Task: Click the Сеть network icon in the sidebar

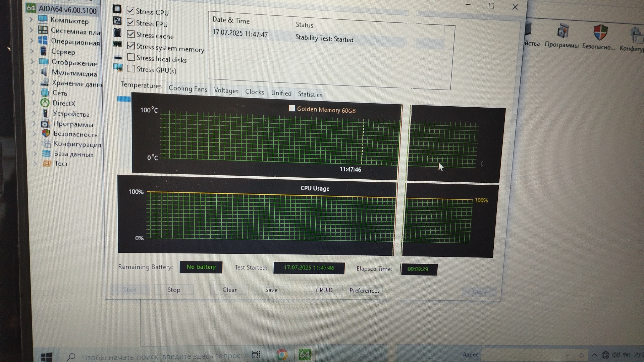Action: pos(45,93)
